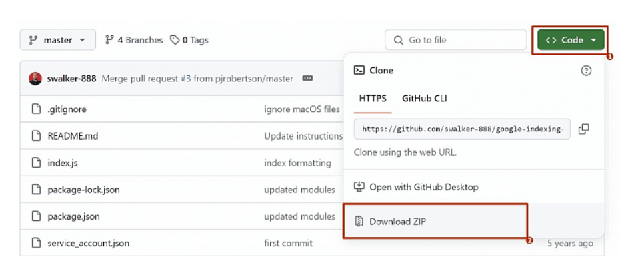
Task: Open the package-lock.json file
Action: point(83,190)
